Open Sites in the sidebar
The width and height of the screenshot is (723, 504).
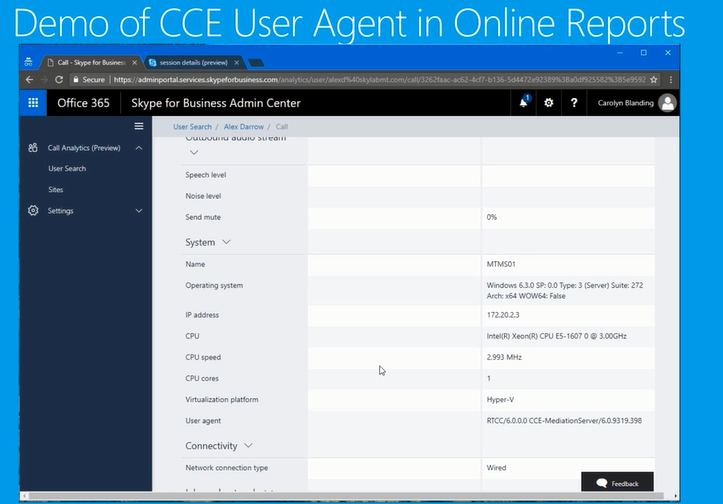(x=56, y=189)
